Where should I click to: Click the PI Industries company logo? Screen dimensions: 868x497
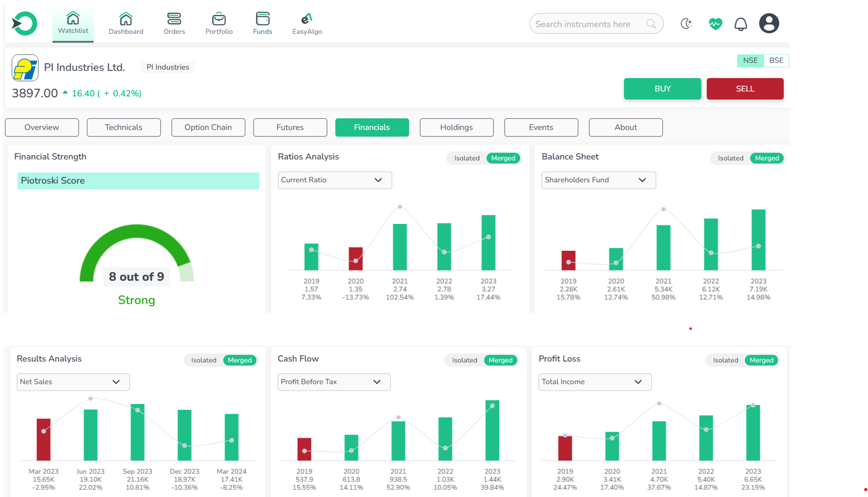(25, 68)
